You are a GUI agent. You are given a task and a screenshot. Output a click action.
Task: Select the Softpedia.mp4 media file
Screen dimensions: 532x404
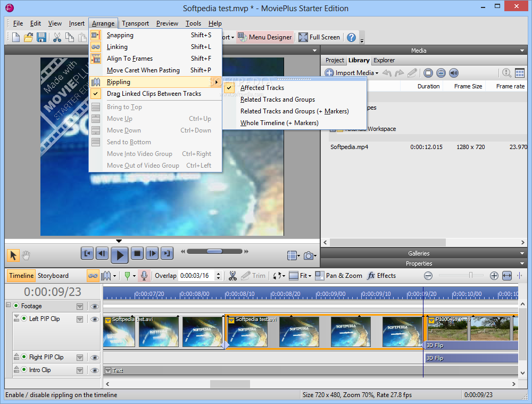pyautogui.click(x=349, y=147)
